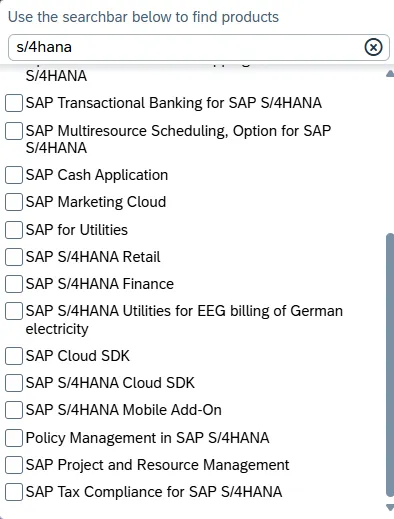The image size is (394, 519).
Task: Enable the SAP Marketing Cloud checkbox
Action: pyautogui.click(x=14, y=202)
